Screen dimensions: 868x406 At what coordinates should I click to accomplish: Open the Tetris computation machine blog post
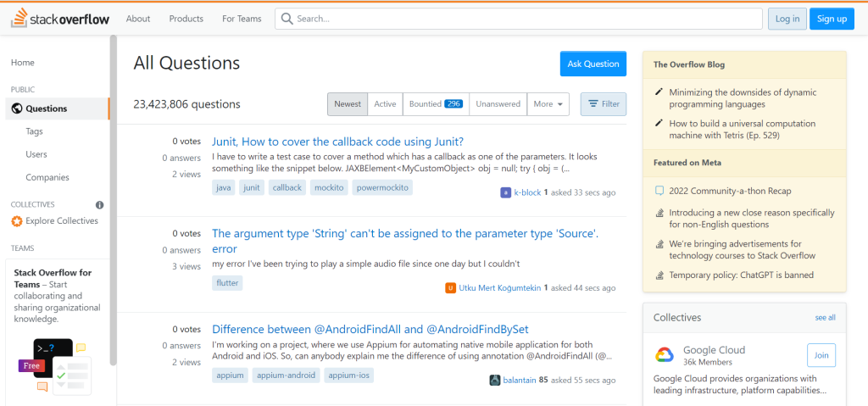click(743, 129)
